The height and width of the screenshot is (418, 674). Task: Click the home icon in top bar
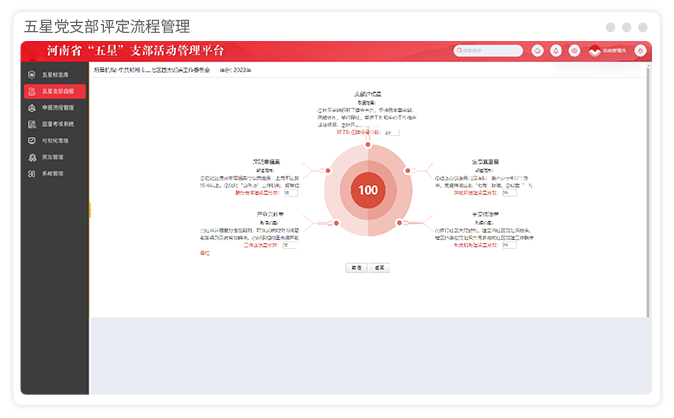[538, 51]
